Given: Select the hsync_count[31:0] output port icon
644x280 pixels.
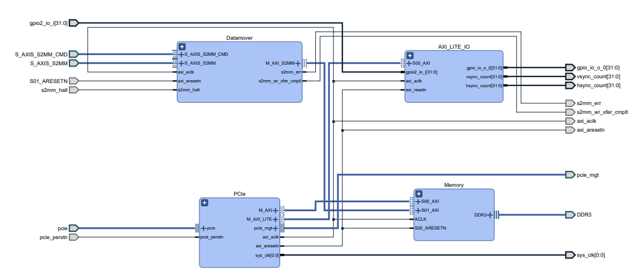Looking at the screenshot, I should 570,85.
